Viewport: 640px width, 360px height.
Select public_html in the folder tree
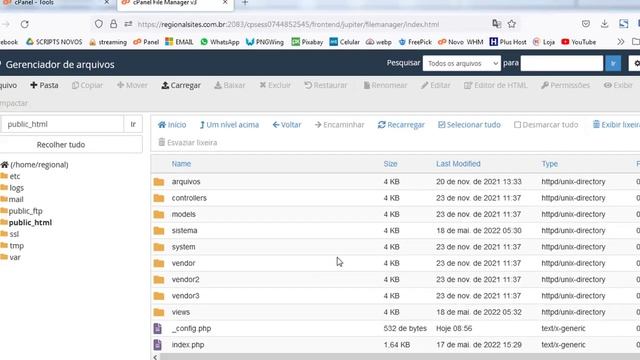coord(30,222)
